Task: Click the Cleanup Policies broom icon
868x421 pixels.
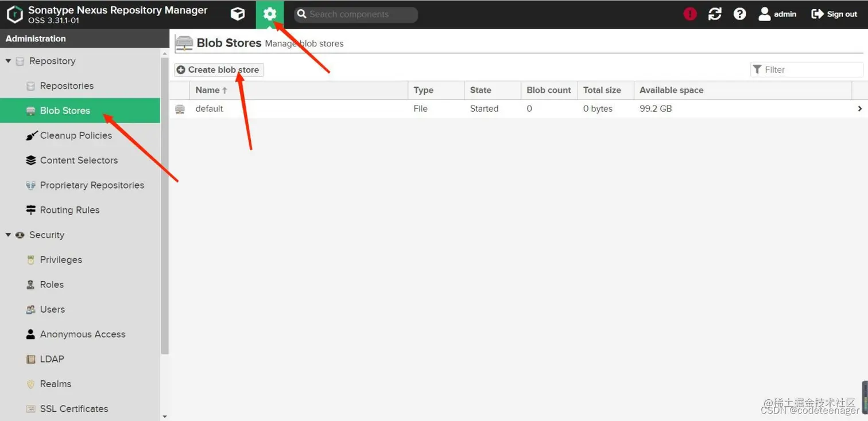Action: 32,135
